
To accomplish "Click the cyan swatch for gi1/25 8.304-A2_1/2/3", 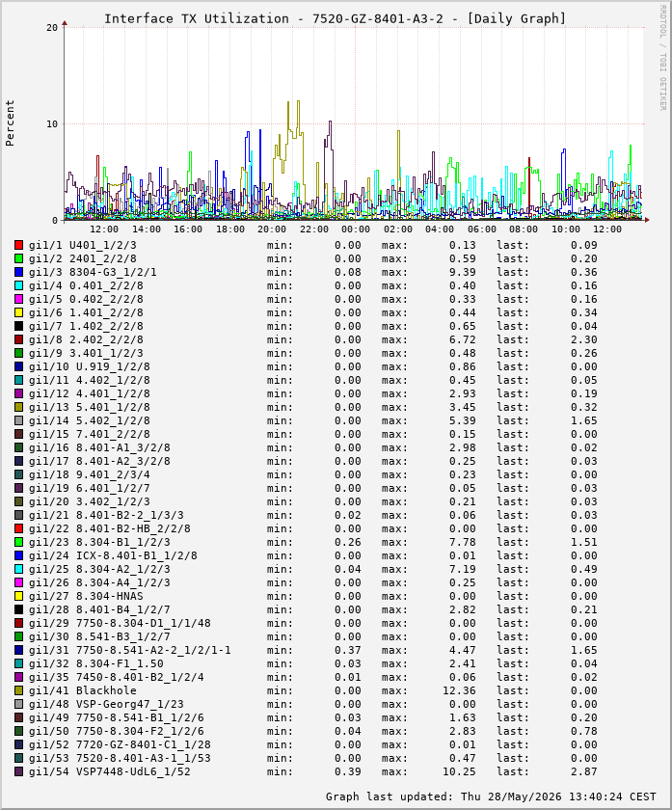I will (x=19, y=569).
